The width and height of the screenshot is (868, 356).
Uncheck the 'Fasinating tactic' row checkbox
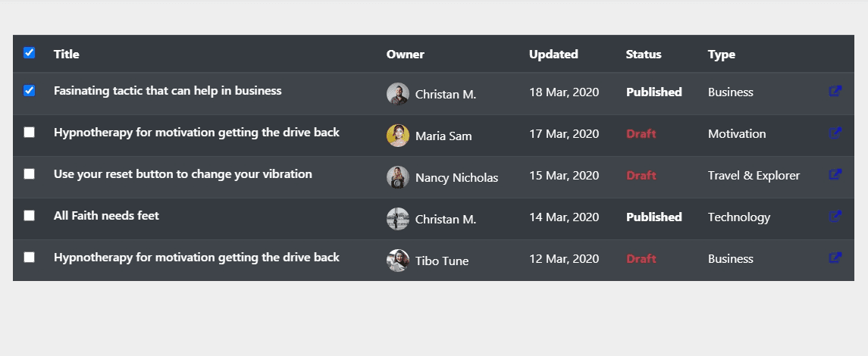(30, 91)
